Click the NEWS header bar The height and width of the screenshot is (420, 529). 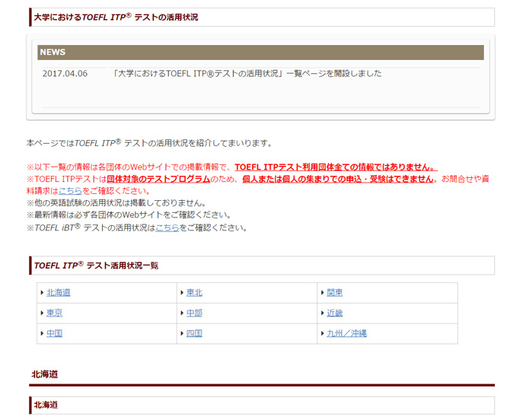(260, 52)
